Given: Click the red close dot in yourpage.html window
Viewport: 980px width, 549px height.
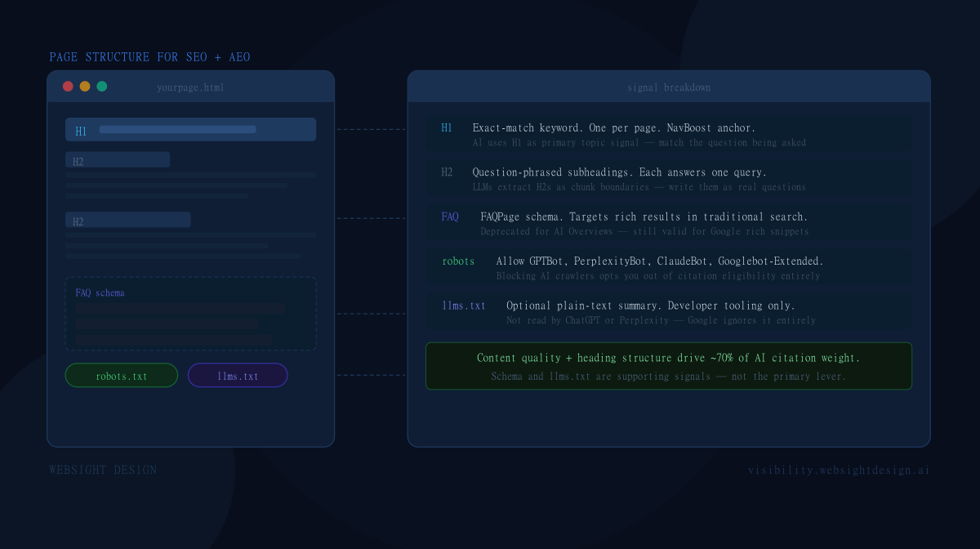Looking at the screenshot, I should click(x=68, y=87).
